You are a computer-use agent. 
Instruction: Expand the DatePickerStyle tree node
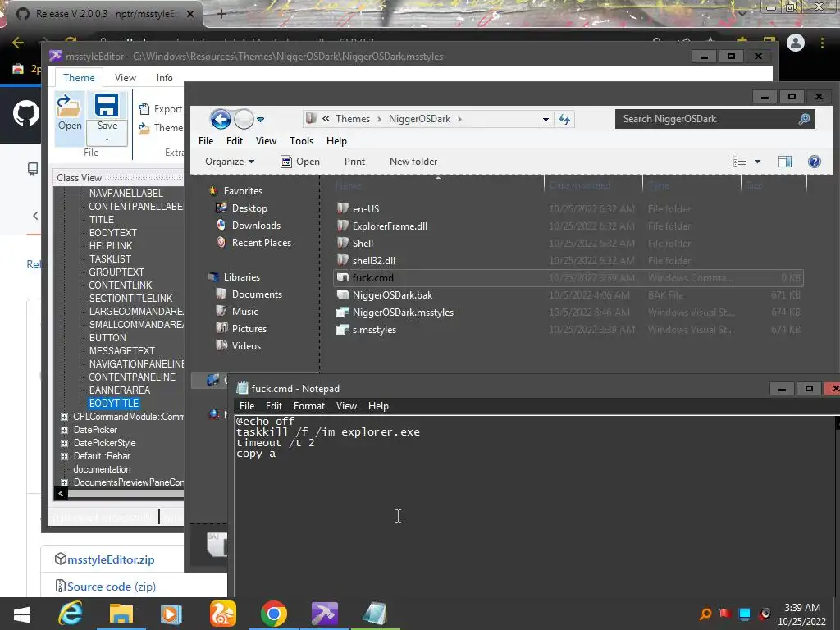[64, 443]
